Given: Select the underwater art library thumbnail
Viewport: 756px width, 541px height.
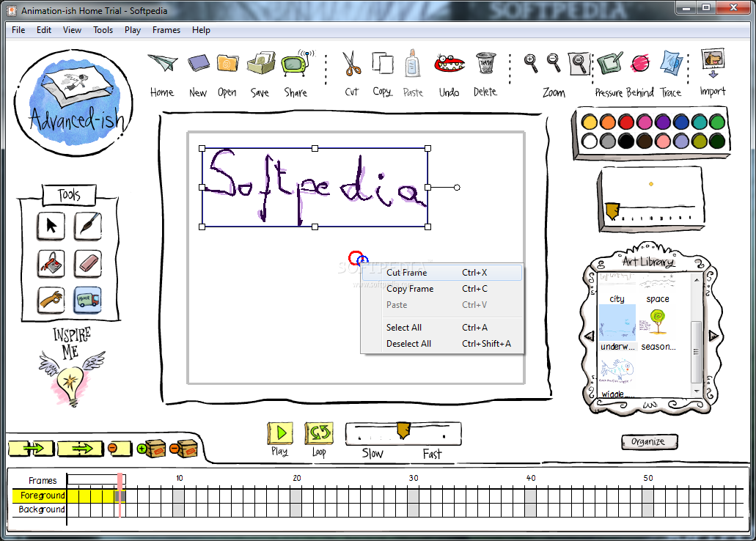Looking at the screenshot, I should point(617,323).
